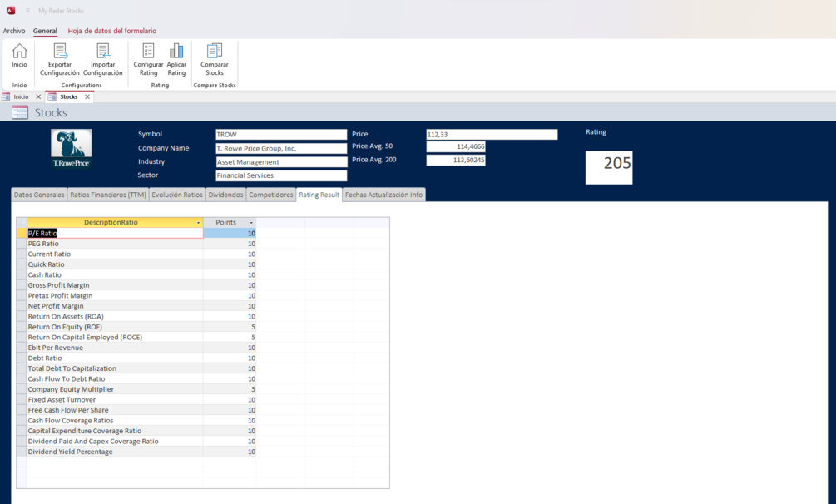Switch to Hoja de datos del formulario tab

click(112, 31)
